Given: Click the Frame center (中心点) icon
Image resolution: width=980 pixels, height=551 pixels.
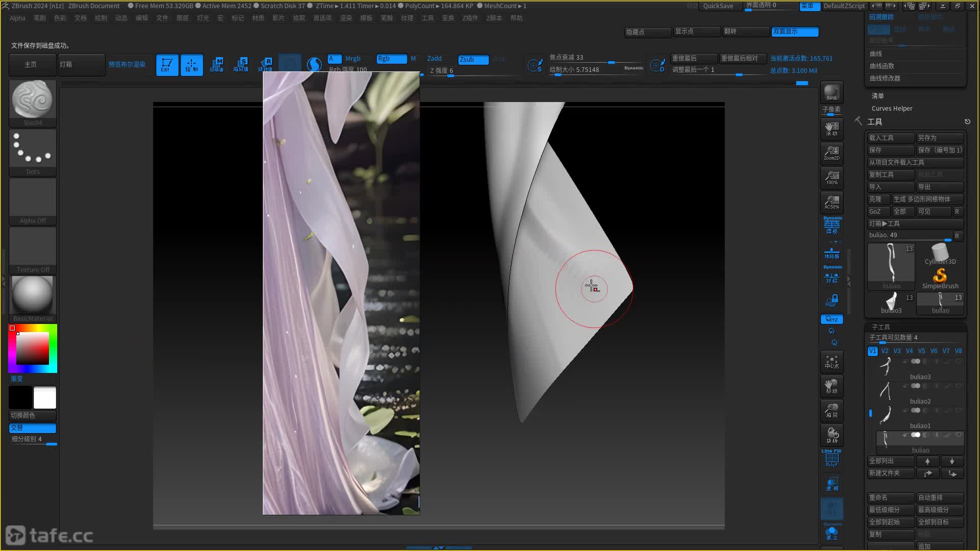Looking at the screenshot, I should coord(831,362).
